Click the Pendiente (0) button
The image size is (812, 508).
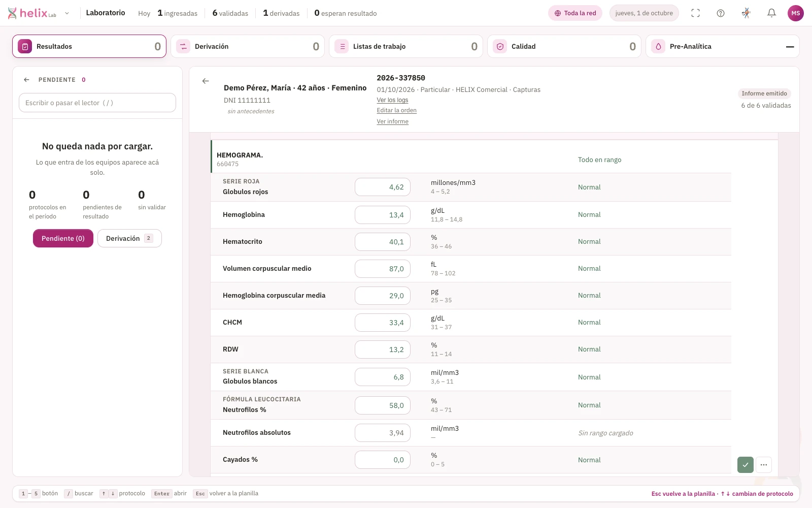point(63,238)
